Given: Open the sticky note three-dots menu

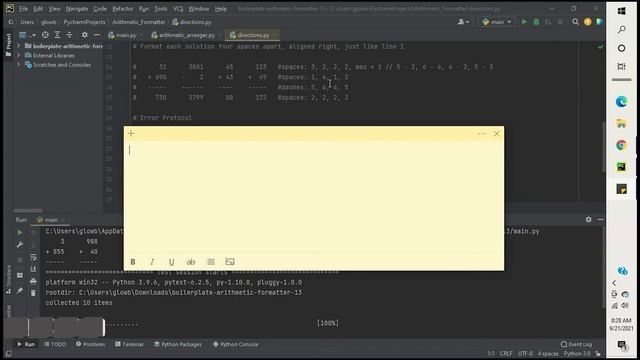Looking at the screenshot, I should (482, 133).
